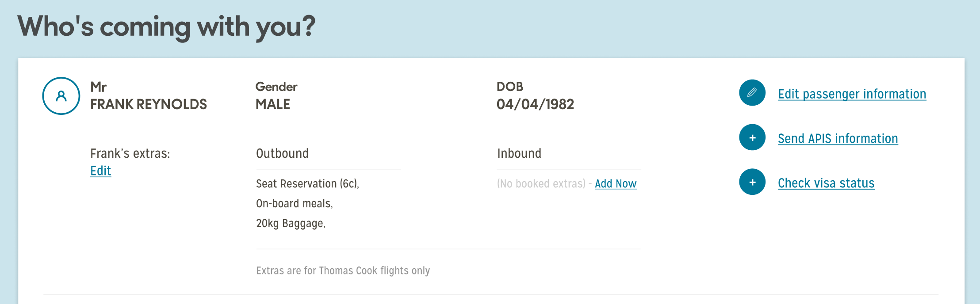
Task: Click the date of birth 04/04/1982
Action: click(535, 104)
